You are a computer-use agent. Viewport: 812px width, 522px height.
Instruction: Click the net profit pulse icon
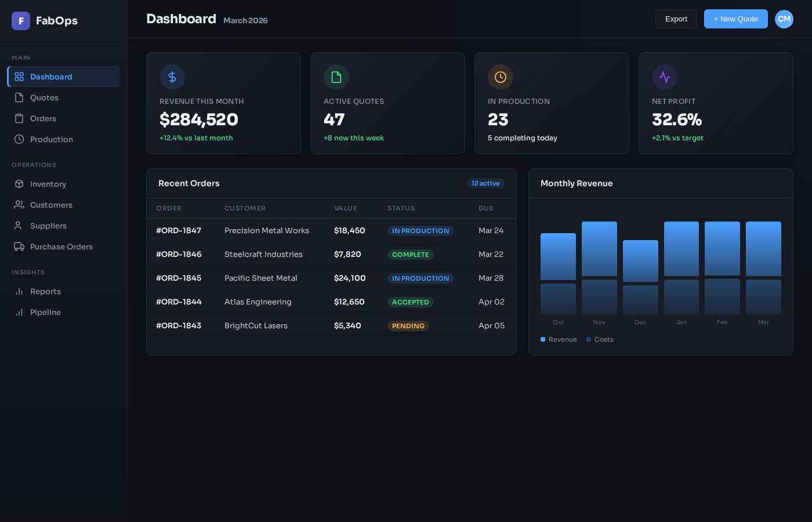pyautogui.click(x=665, y=77)
